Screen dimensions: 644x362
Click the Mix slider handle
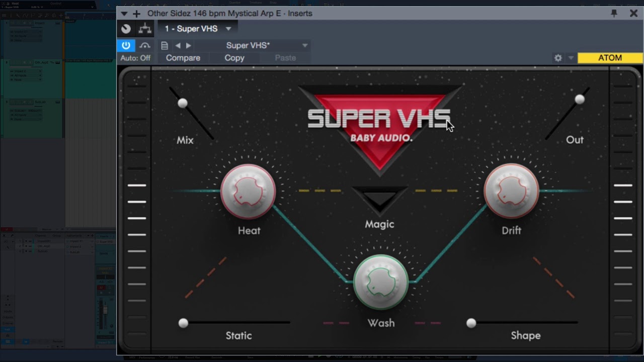click(x=183, y=103)
